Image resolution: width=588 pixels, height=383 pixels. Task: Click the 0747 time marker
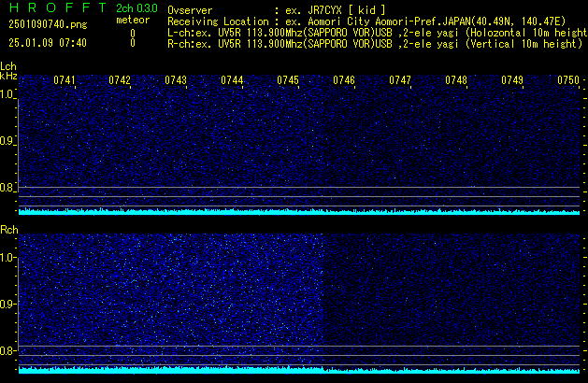click(x=400, y=80)
